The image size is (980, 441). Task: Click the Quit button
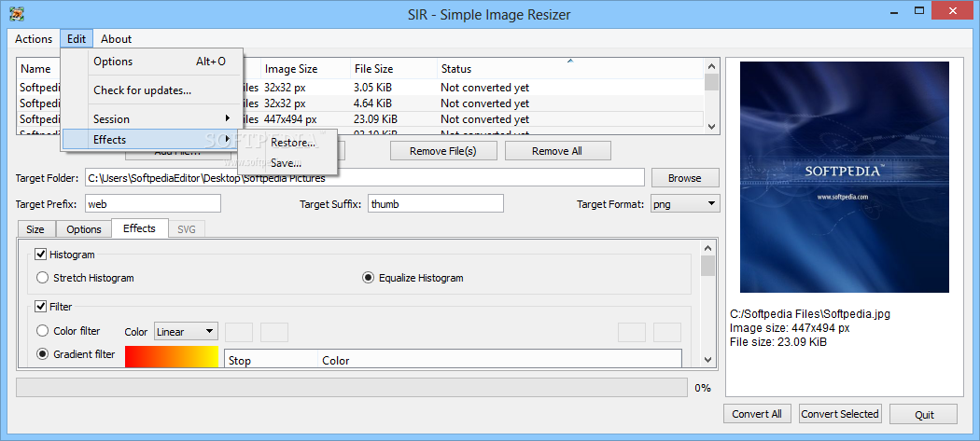coord(924,414)
